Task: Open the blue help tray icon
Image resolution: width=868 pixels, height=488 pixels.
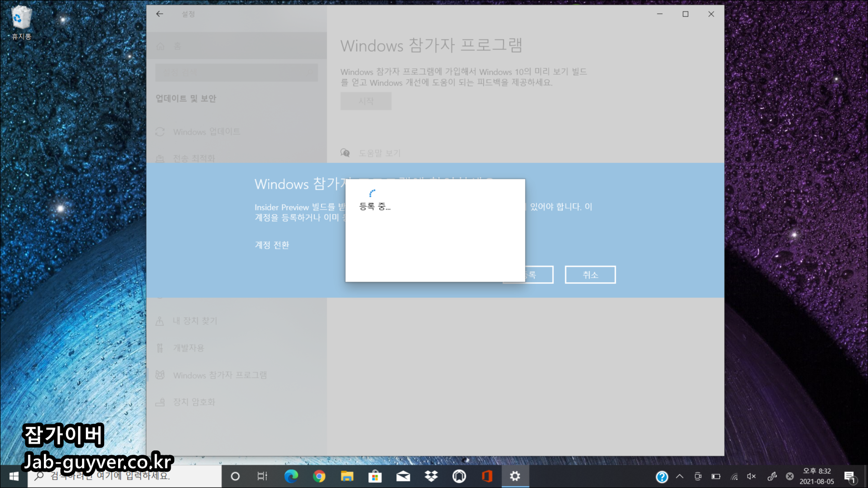Action: [662, 477]
